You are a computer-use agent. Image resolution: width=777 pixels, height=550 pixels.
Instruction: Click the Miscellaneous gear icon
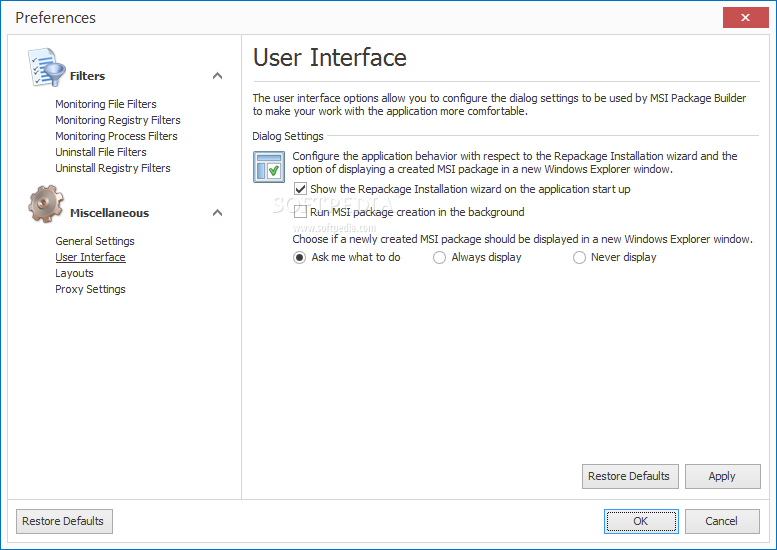tap(46, 204)
